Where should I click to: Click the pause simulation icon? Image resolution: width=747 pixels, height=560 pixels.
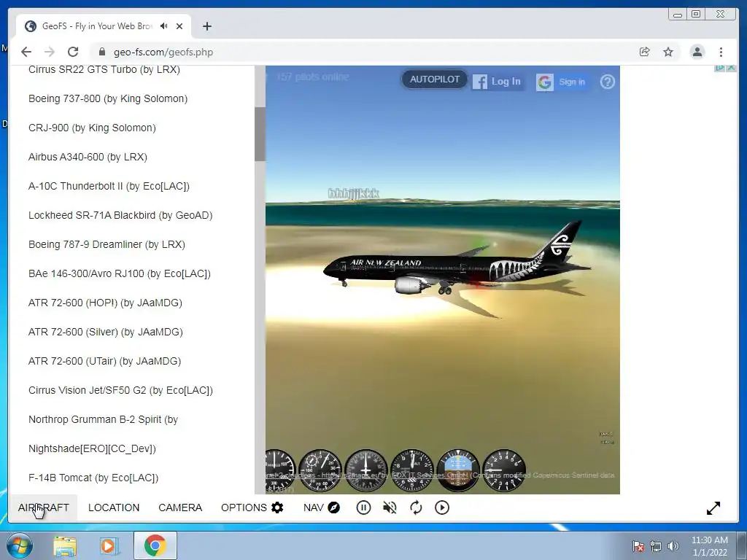click(363, 507)
